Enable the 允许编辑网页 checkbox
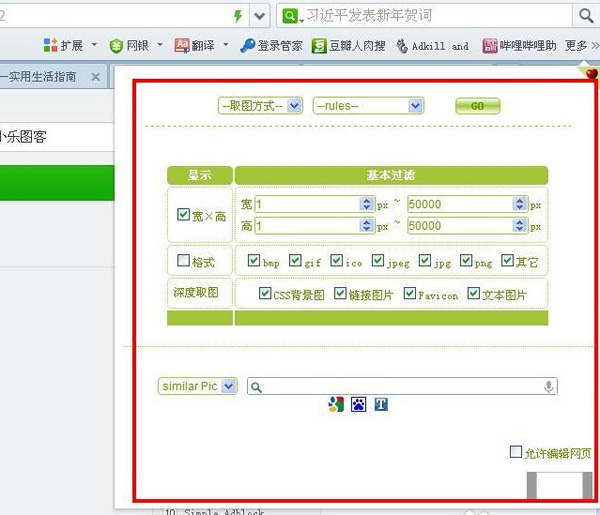Image resolution: width=600 pixels, height=515 pixels. 516,452
